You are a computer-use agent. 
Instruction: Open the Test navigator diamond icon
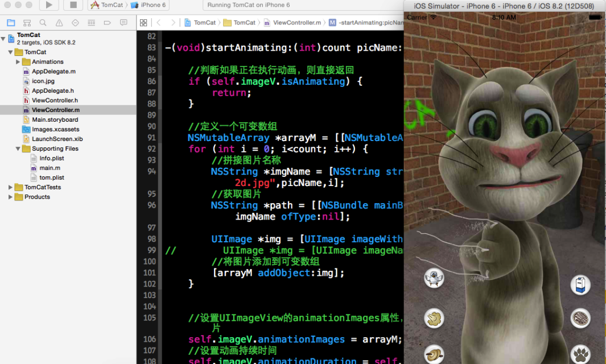[75, 23]
